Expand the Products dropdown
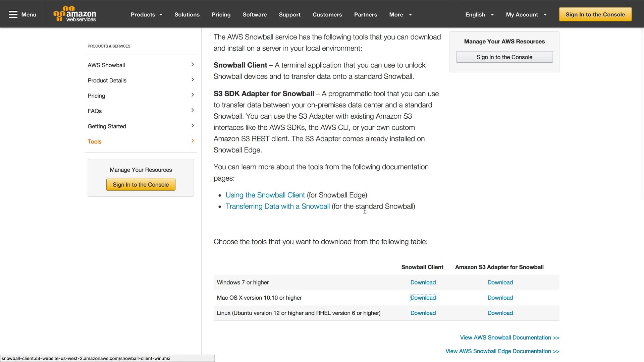Viewport: 644px width, 362px height. [147, 14]
